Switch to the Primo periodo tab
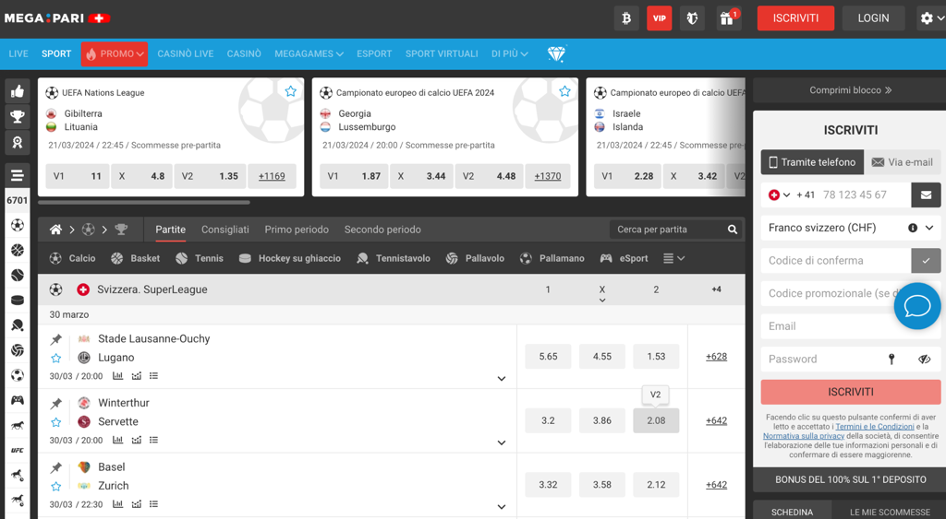 tap(297, 230)
